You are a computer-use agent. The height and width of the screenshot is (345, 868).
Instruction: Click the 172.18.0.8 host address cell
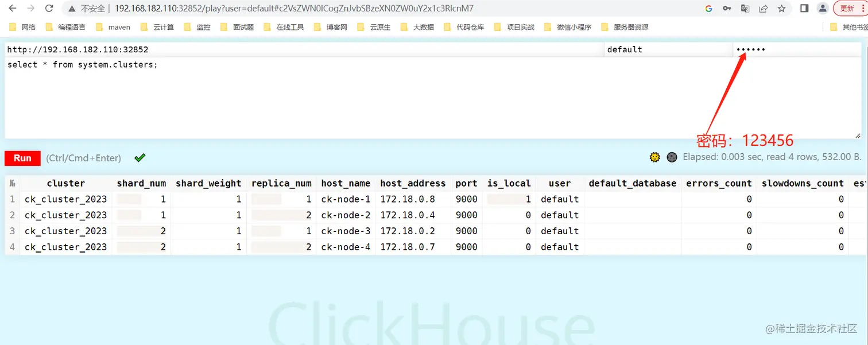tap(413, 199)
